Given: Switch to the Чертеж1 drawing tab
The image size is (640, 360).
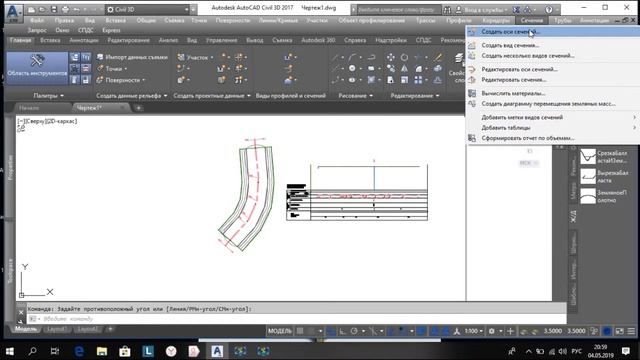Looking at the screenshot, I should 101,108.
